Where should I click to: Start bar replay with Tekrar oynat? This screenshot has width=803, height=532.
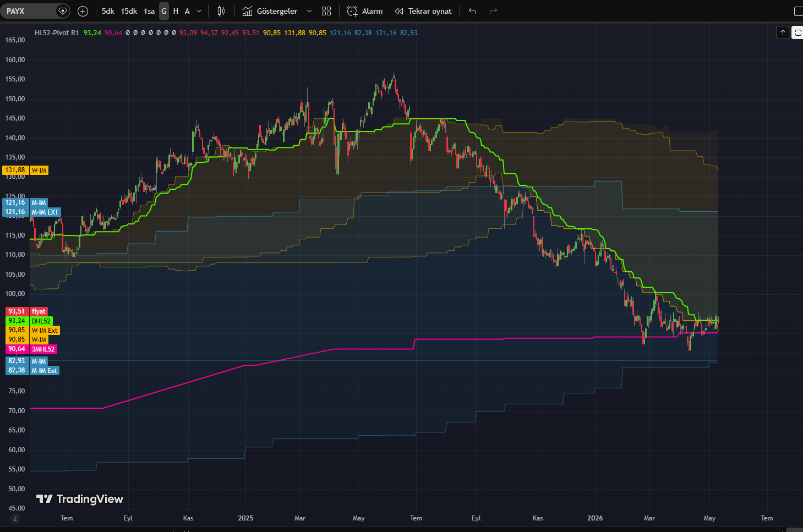tap(423, 11)
